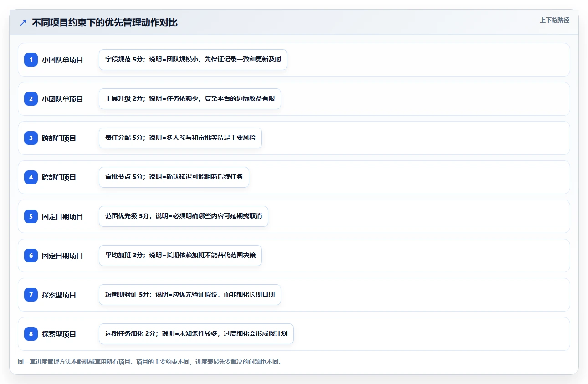
Task: Click 跨部门项目 label in row 4
Action: point(59,177)
